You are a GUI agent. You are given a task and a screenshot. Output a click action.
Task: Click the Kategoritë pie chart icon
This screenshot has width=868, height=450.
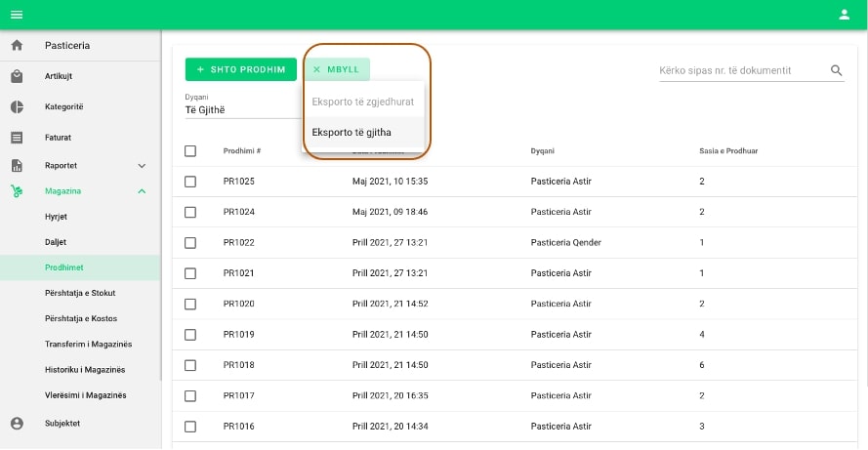pos(17,106)
